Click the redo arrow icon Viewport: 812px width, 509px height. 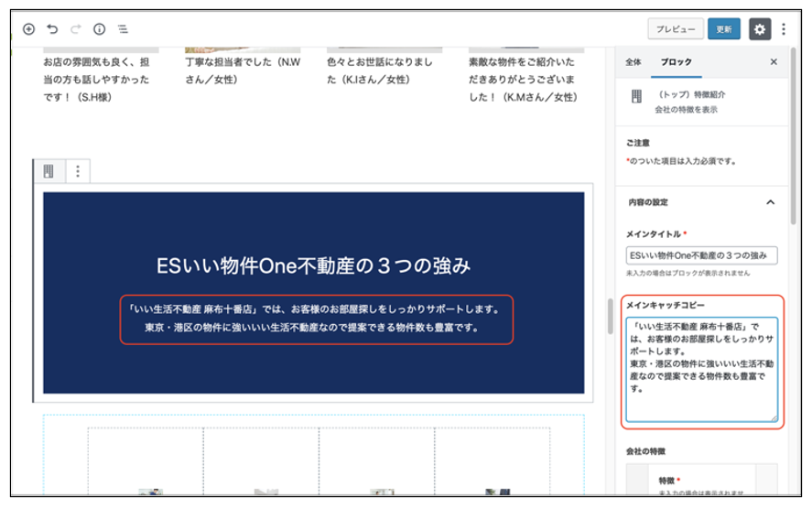[76, 29]
